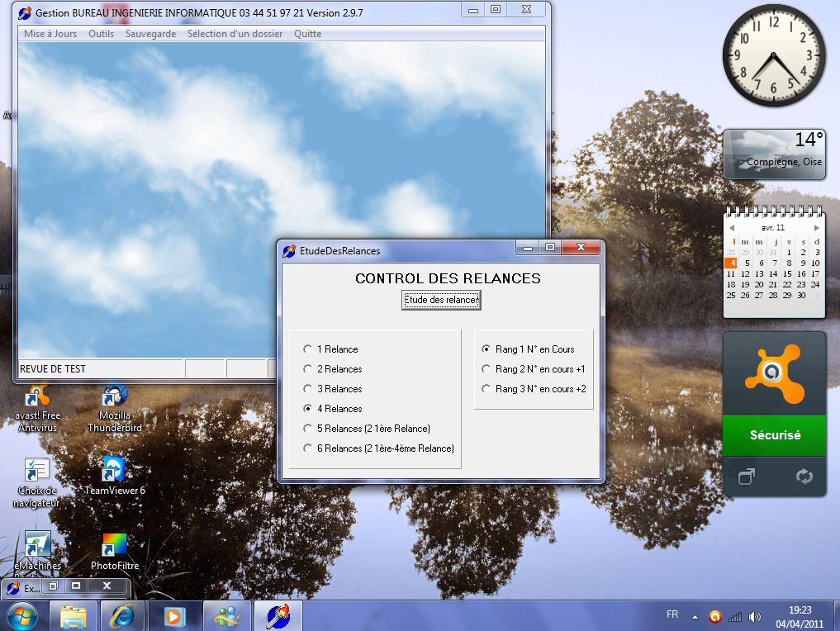This screenshot has width=840, height=631.
Task: Click the green "Sécurisé" avast status
Action: click(x=774, y=435)
